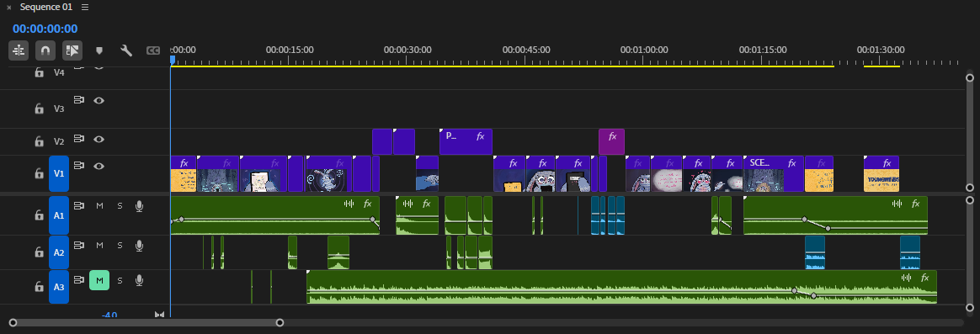Click the blue playhead timecode 00:00:00:00
This screenshot has width=980, height=334.
click(45, 29)
